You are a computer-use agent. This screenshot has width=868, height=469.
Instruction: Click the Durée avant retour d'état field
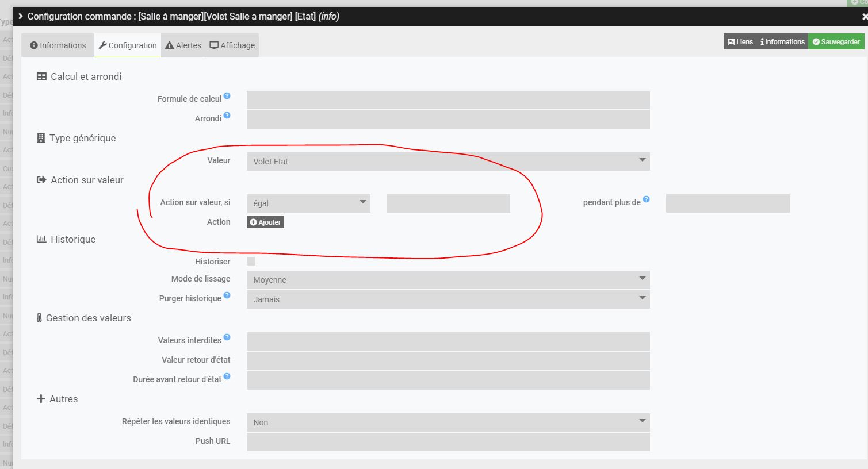pyautogui.click(x=448, y=380)
